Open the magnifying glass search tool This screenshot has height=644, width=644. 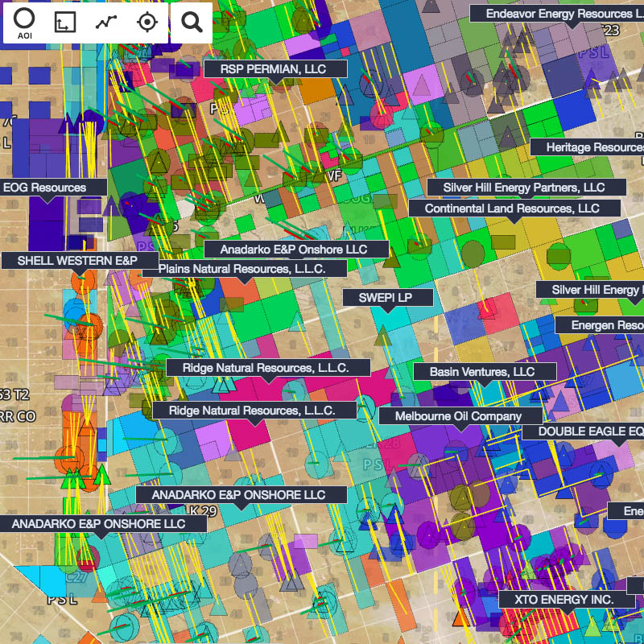(192, 23)
